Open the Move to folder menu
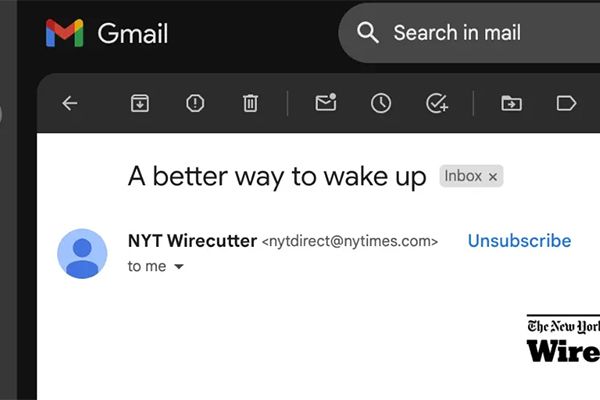This screenshot has width=600, height=400. pyautogui.click(x=511, y=103)
